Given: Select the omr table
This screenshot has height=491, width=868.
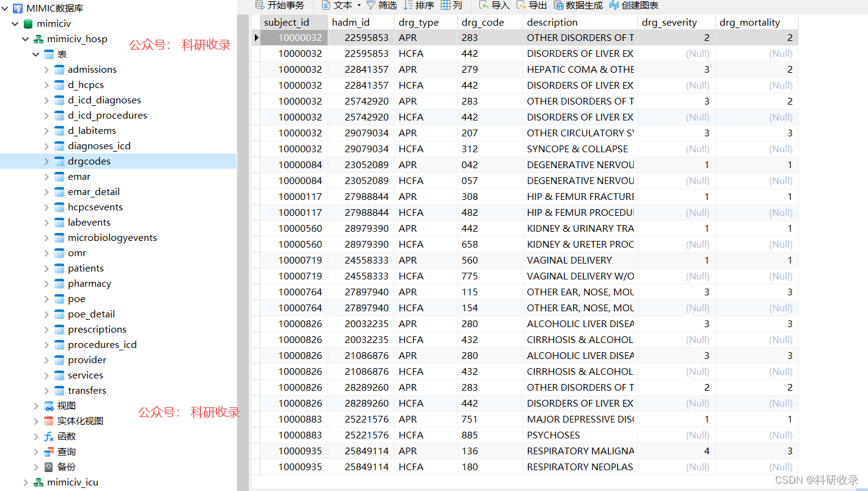Looking at the screenshot, I should (x=77, y=253).
